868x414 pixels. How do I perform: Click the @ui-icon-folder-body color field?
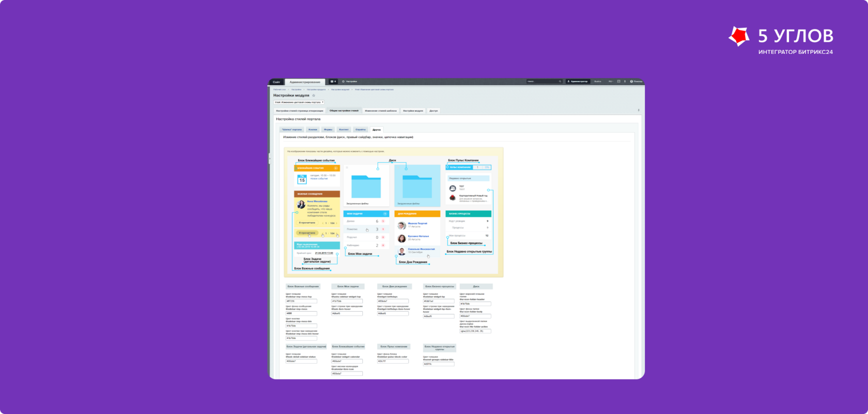(x=475, y=316)
